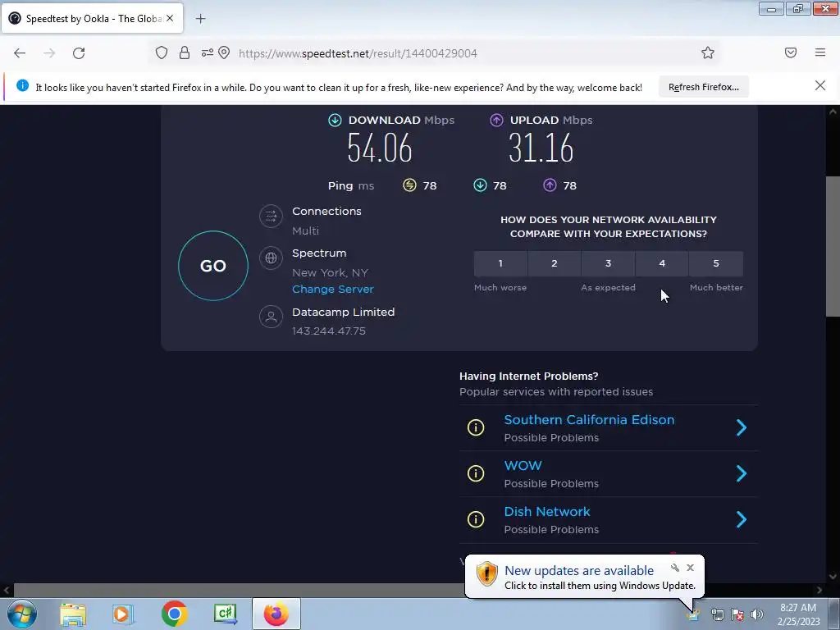Close the Speedtest by Ookla tab

pos(170,18)
